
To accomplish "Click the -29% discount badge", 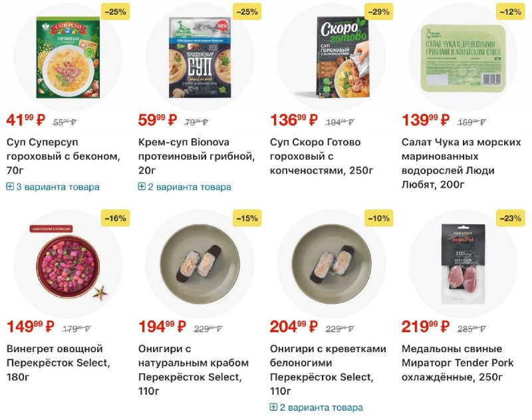I will tap(379, 11).
